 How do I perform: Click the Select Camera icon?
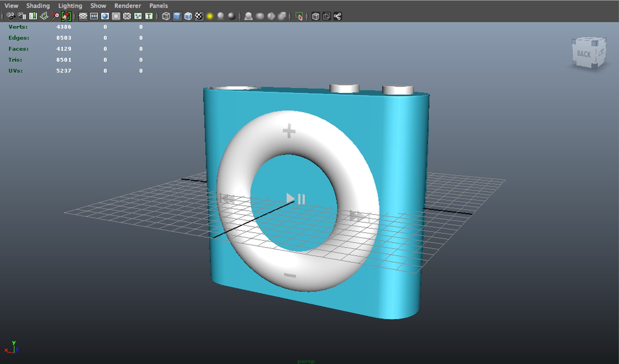(x=11, y=16)
